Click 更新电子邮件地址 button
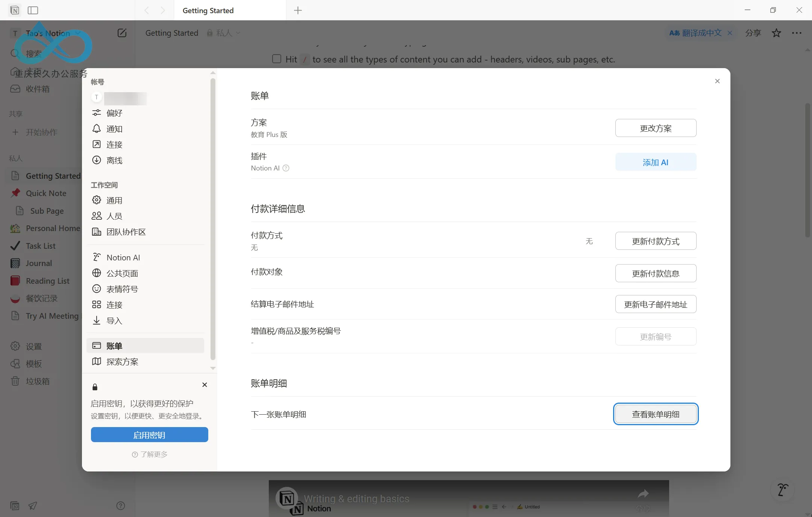The height and width of the screenshot is (517, 812). tap(656, 304)
